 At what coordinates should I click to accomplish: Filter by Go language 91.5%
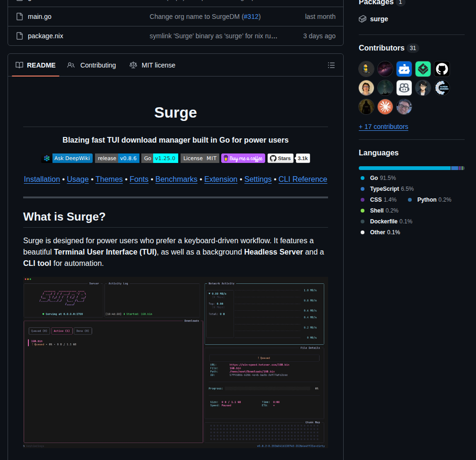click(x=378, y=178)
